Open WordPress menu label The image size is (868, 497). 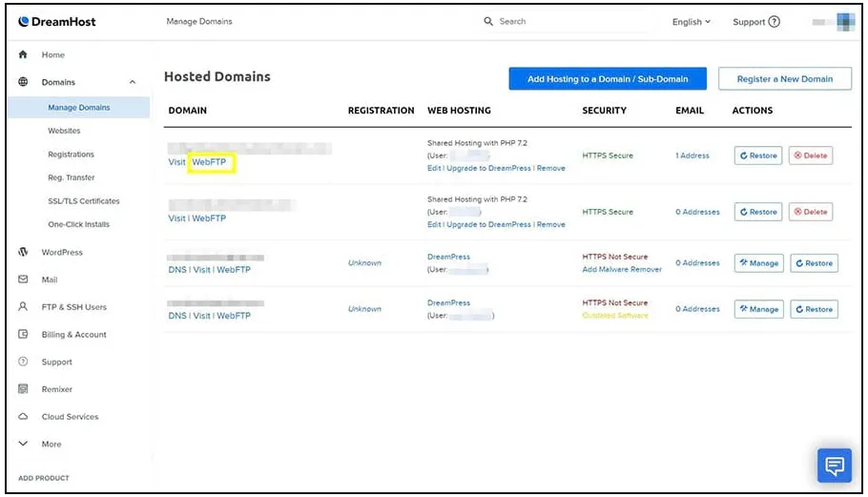(x=62, y=252)
